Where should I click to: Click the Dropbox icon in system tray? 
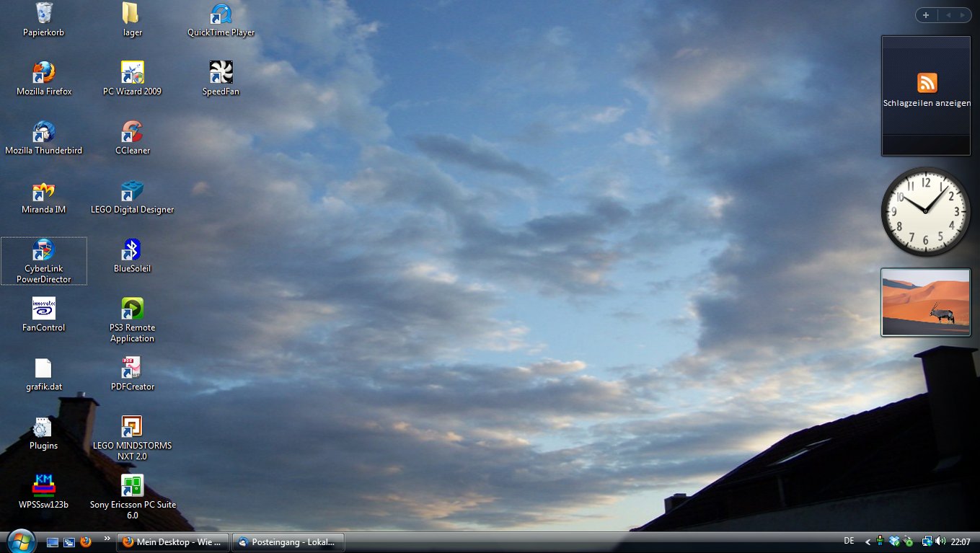(894, 541)
